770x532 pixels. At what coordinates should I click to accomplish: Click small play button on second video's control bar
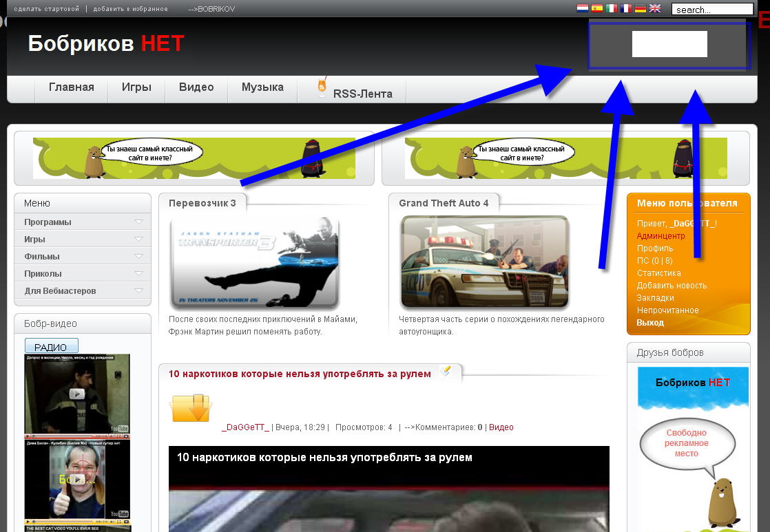[x=28, y=522]
